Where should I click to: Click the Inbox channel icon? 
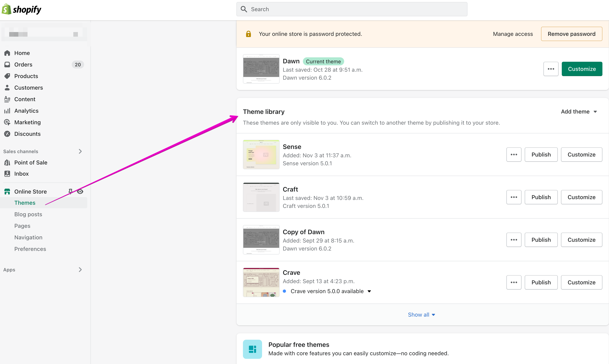(x=7, y=174)
